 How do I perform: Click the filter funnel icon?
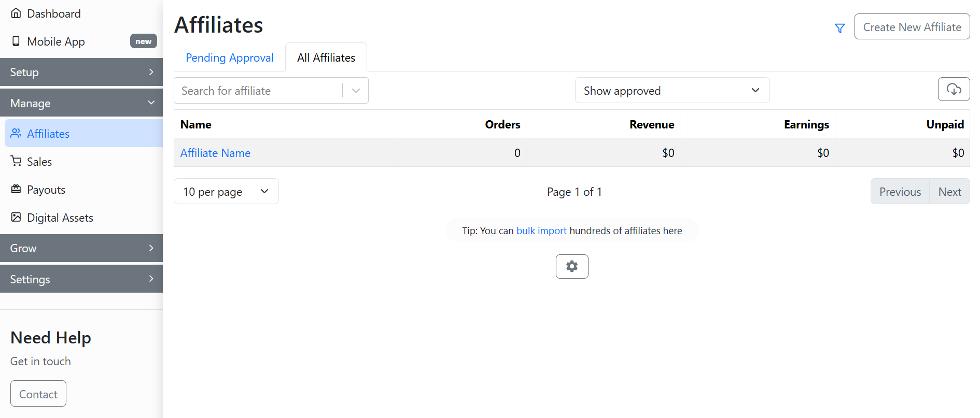839,28
